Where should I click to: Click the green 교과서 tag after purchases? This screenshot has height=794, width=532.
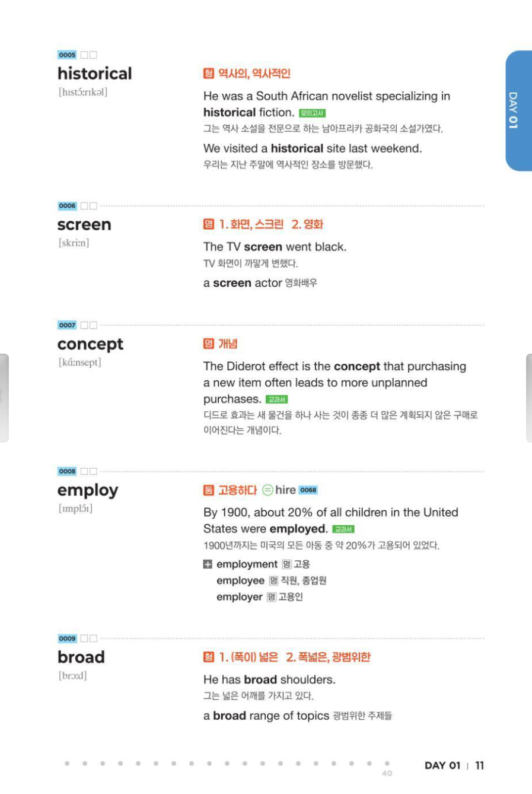tap(276, 400)
